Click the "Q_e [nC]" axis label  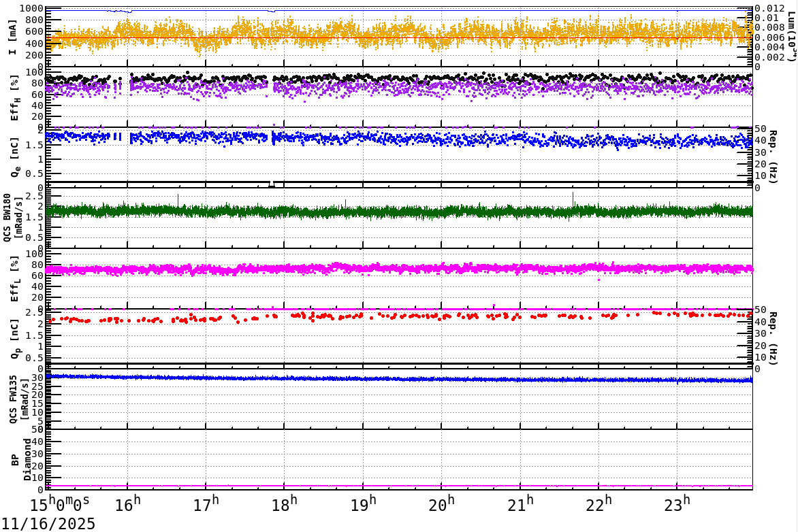coord(14,157)
